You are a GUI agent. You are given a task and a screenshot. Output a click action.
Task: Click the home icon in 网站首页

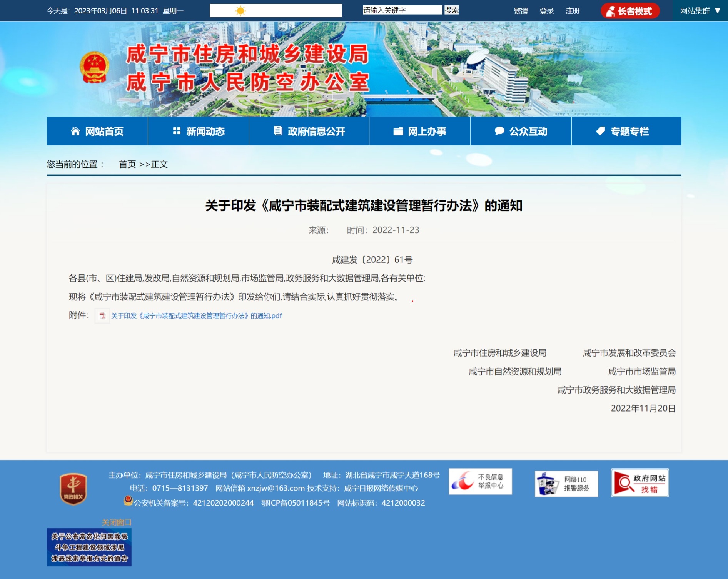(75, 131)
